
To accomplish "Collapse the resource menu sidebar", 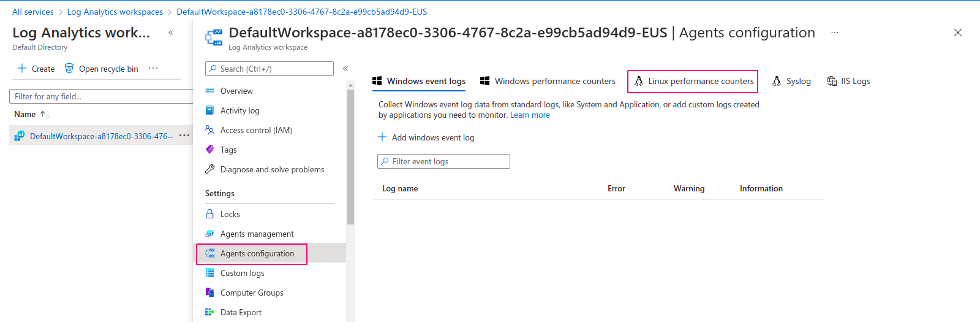I will (x=345, y=69).
